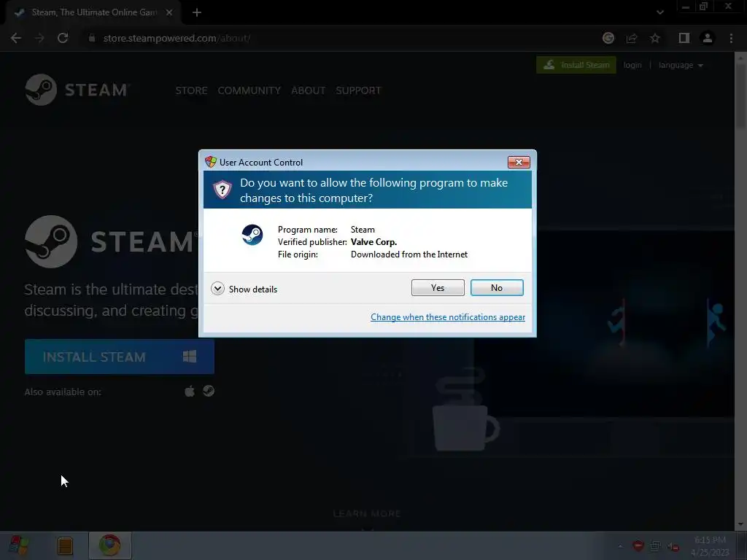The width and height of the screenshot is (747, 560).
Task: Open the Chrome profile icon
Action: 708,38
